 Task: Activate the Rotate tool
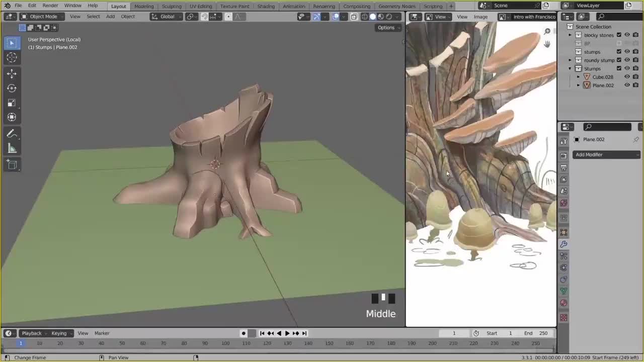[12, 88]
